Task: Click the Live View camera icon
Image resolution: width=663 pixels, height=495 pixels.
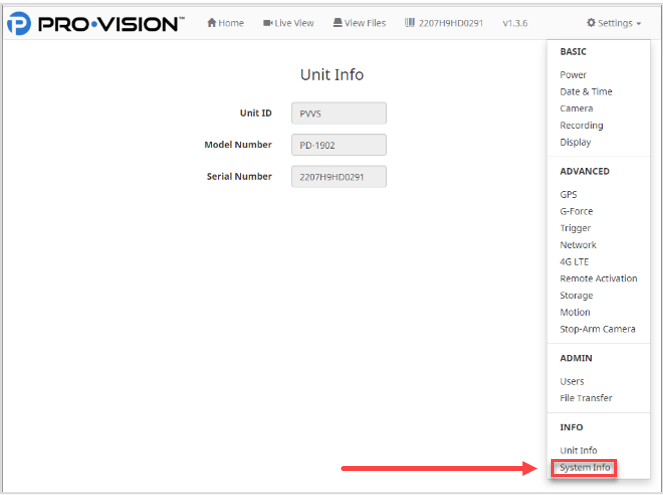Action: click(x=268, y=23)
